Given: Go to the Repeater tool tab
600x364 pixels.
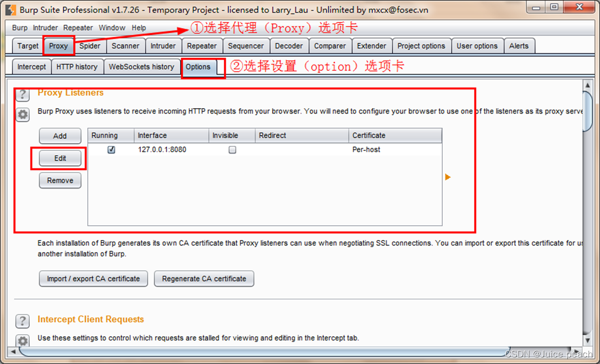Looking at the screenshot, I should click(x=202, y=46).
